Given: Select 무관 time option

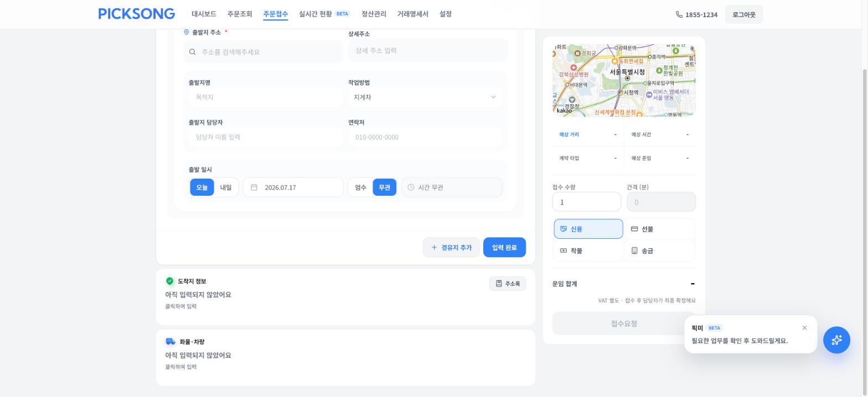Looking at the screenshot, I should pos(384,187).
